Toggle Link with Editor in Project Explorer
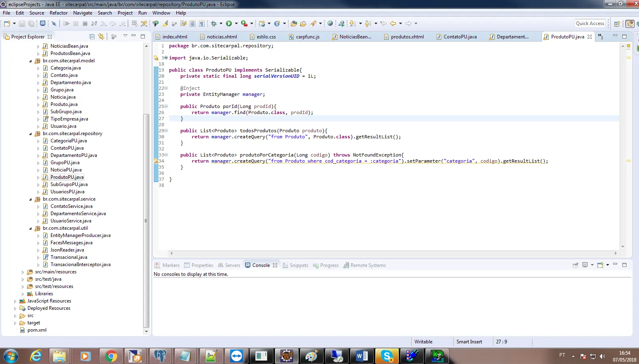 pyautogui.click(x=101, y=36)
